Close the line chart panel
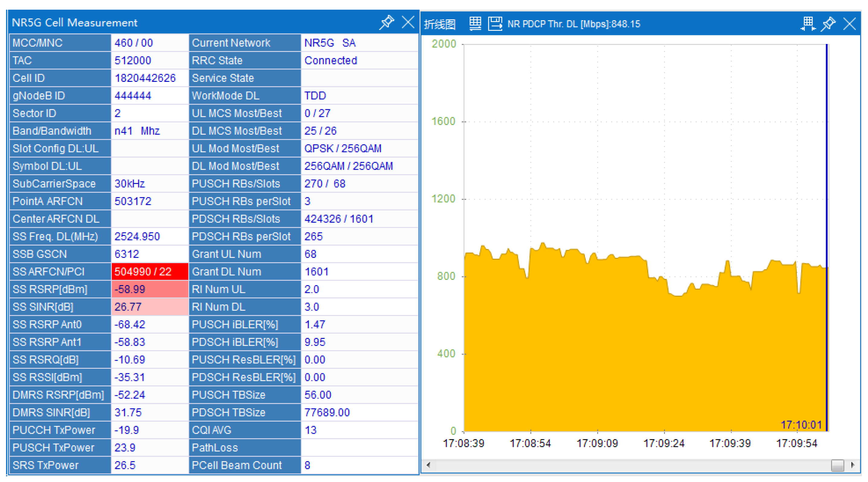Screen dimensions: 868x482 pyautogui.click(x=850, y=24)
